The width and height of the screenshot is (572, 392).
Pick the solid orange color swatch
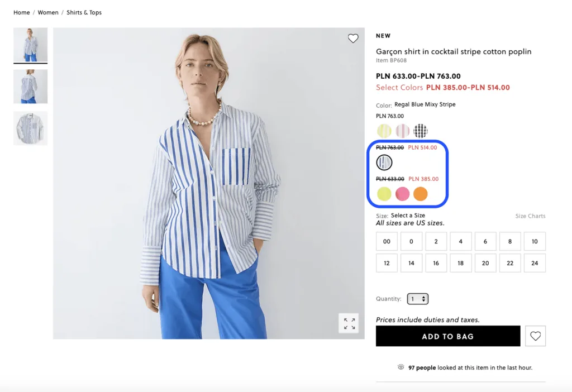pos(420,194)
